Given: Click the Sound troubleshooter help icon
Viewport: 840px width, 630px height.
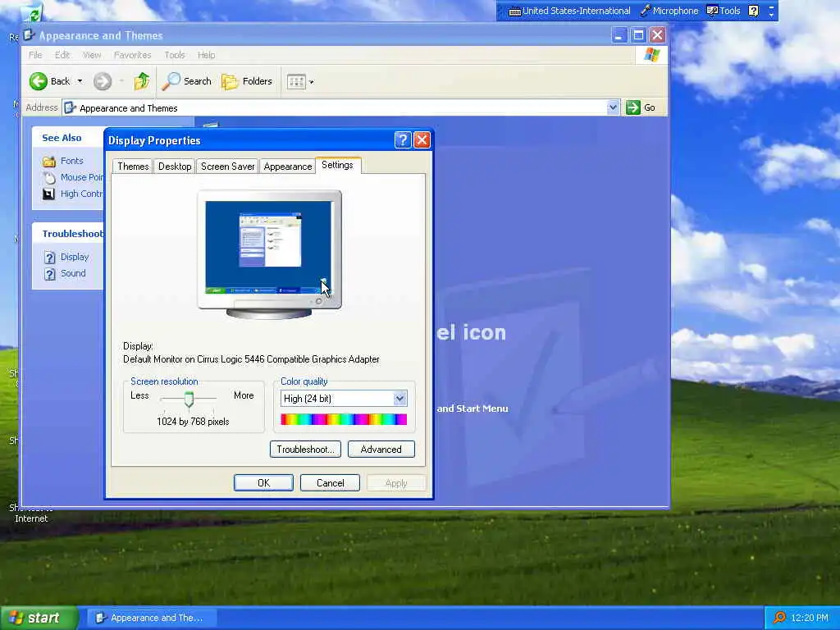Looking at the screenshot, I should 50,274.
